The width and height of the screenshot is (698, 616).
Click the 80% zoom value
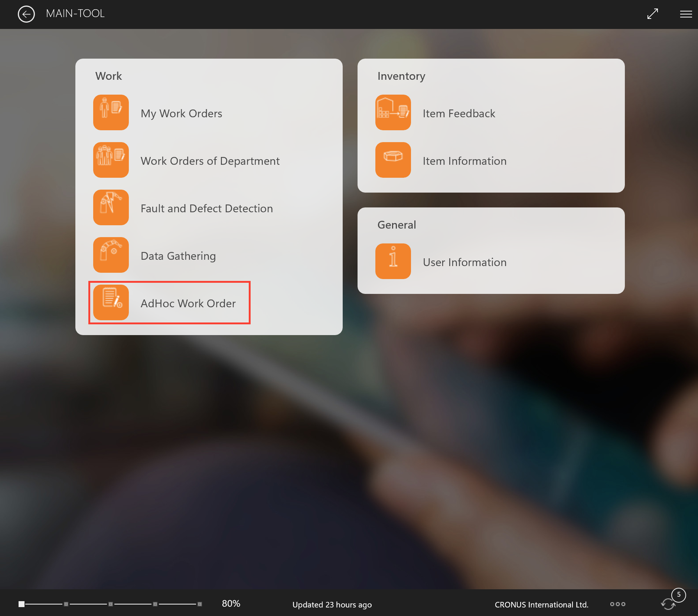pos(231,604)
